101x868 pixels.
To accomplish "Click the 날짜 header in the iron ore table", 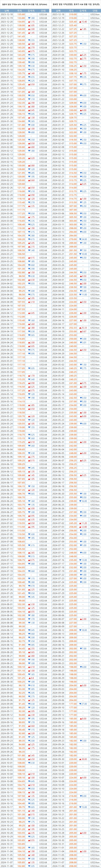I will 8,10.
